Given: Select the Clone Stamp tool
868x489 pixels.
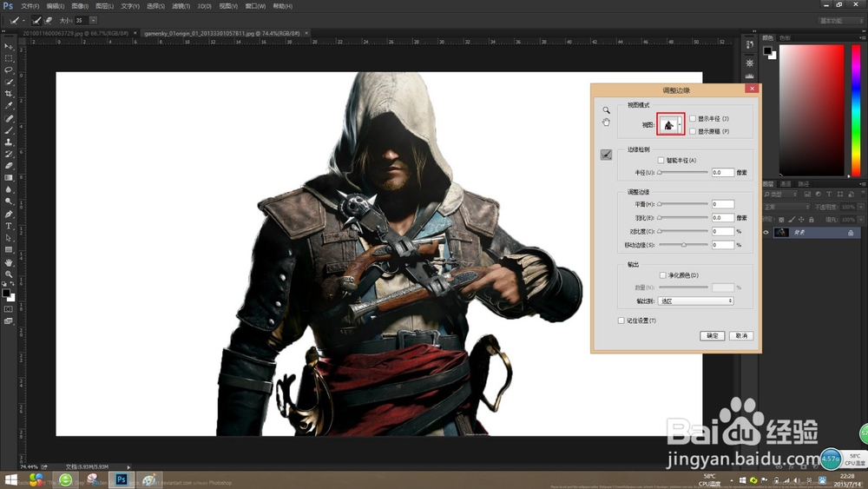Looking at the screenshot, I should coord(9,142).
